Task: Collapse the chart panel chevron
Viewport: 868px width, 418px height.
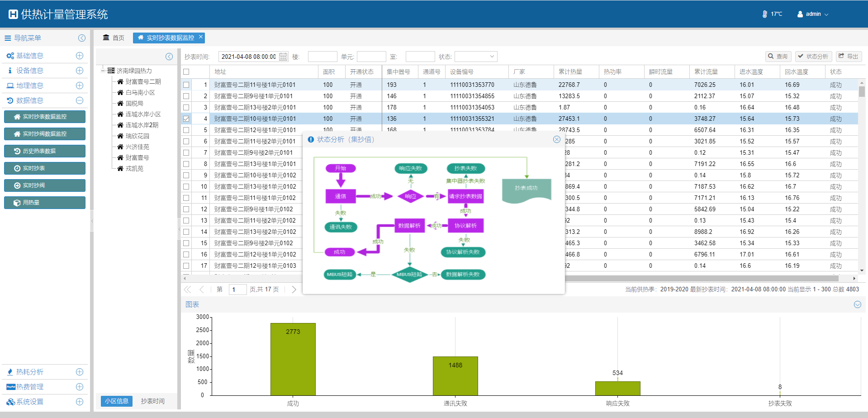Action: click(x=857, y=304)
